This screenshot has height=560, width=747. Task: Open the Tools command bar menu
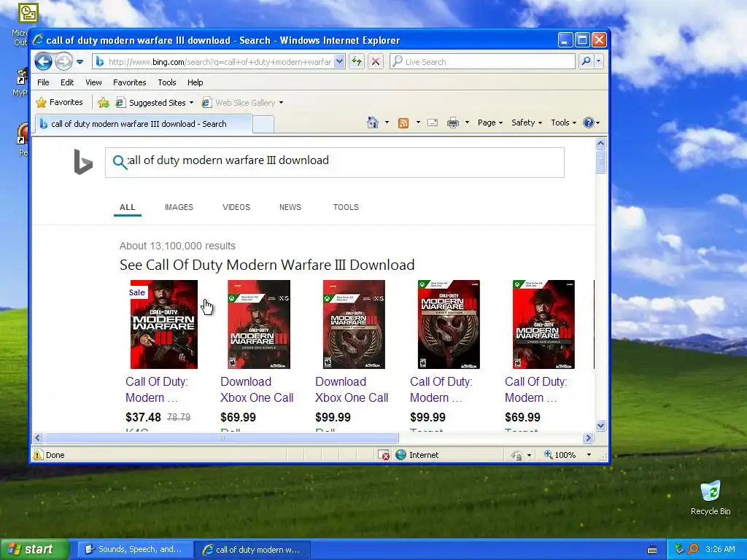point(564,122)
